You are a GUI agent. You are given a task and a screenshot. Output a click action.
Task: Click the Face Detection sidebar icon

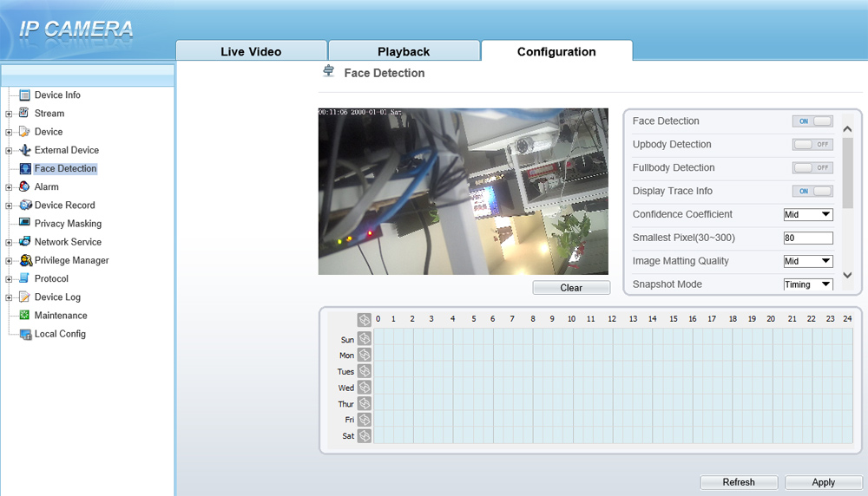(x=24, y=168)
